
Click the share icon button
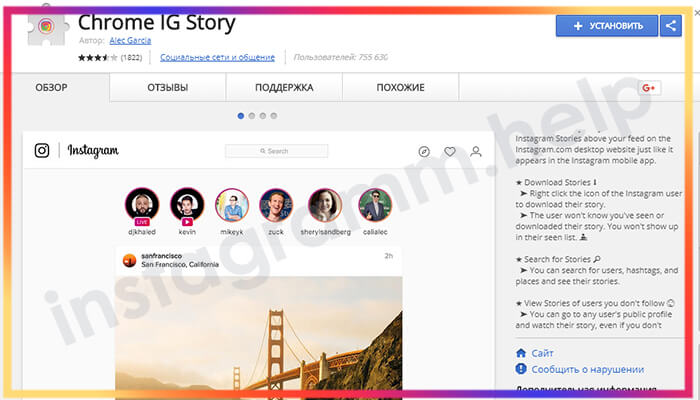[671, 26]
